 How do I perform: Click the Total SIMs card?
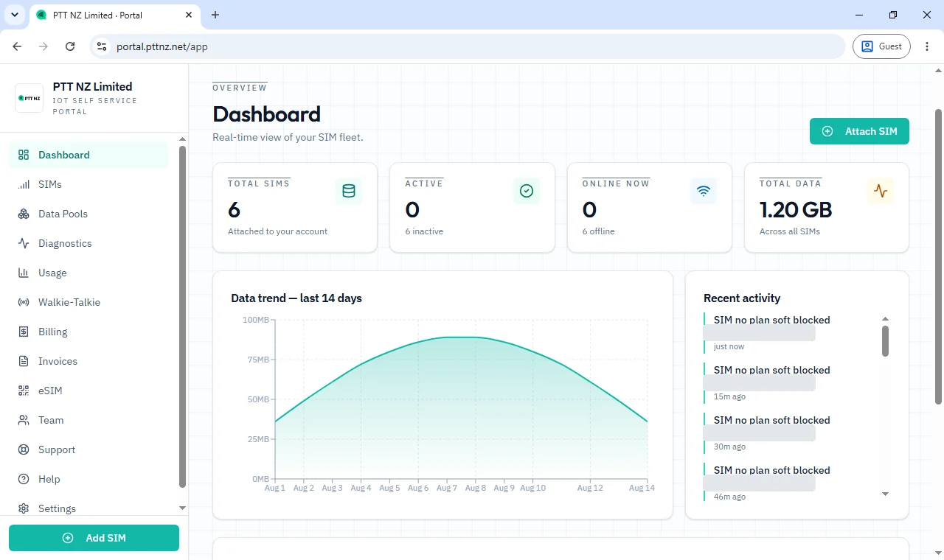(295, 208)
